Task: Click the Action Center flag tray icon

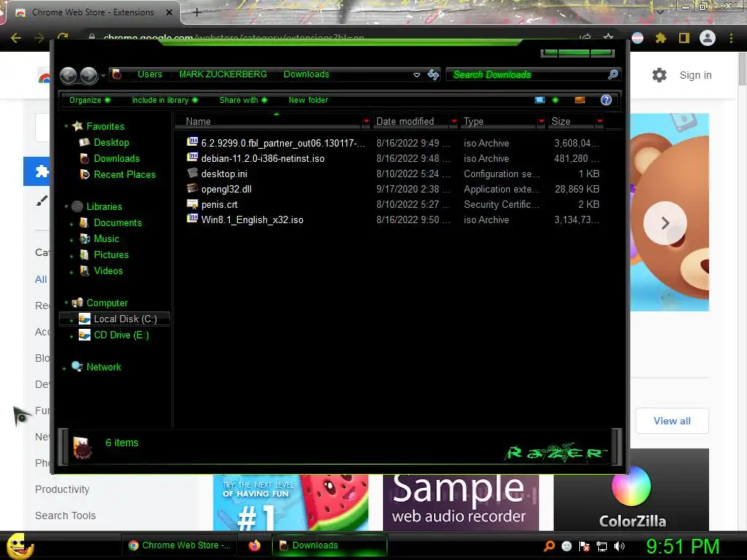Action: point(584,546)
